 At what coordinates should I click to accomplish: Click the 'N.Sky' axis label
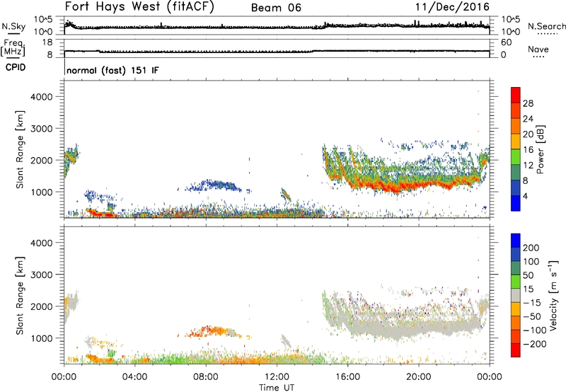pyautogui.click(x=13, y=26)
